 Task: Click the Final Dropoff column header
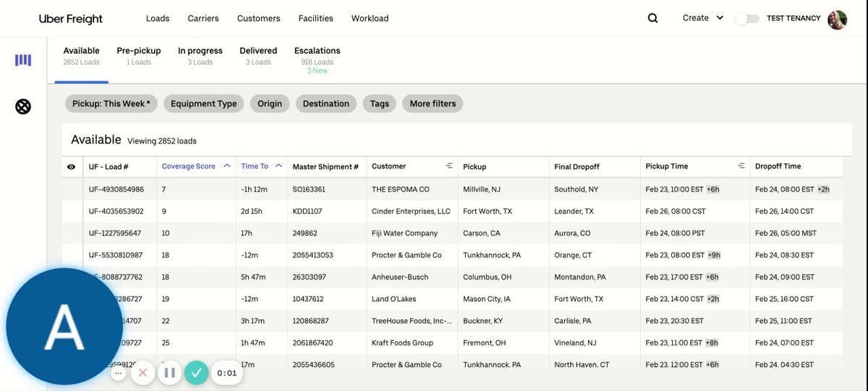tap(577, 167)
